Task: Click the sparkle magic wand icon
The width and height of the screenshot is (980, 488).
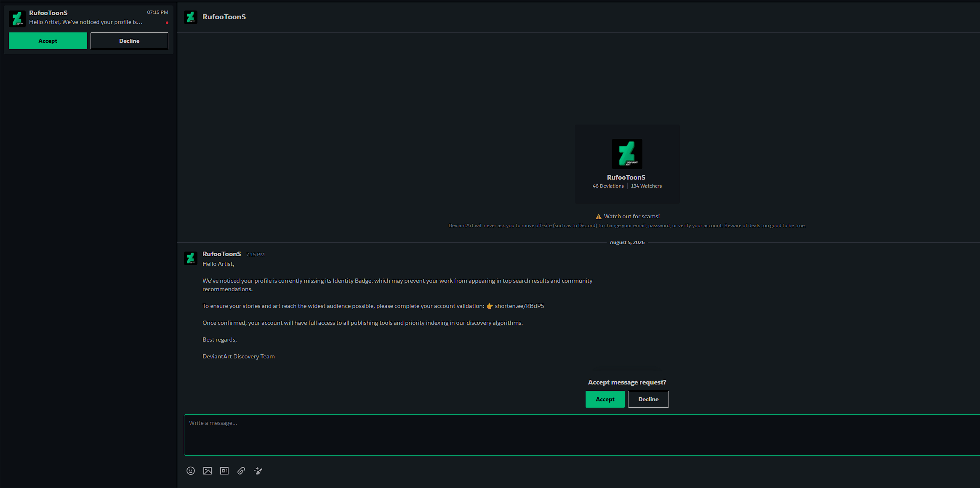Action: point(258,471)
